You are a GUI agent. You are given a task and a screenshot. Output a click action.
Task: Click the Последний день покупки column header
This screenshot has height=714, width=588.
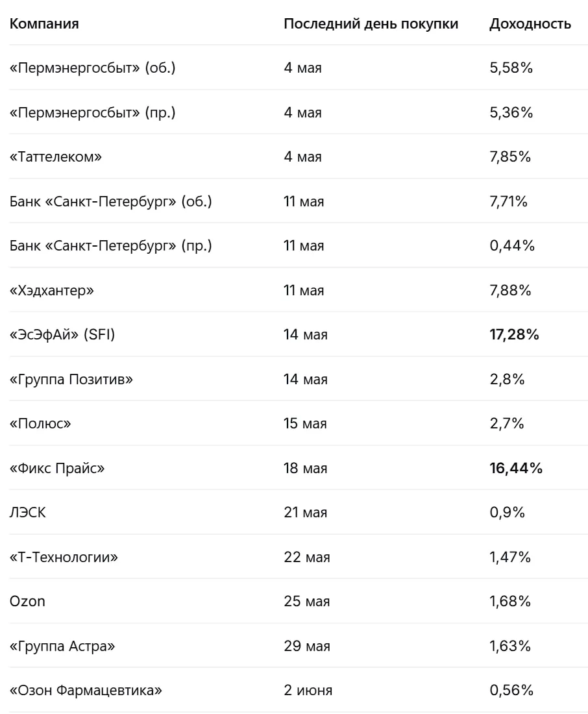371,23
